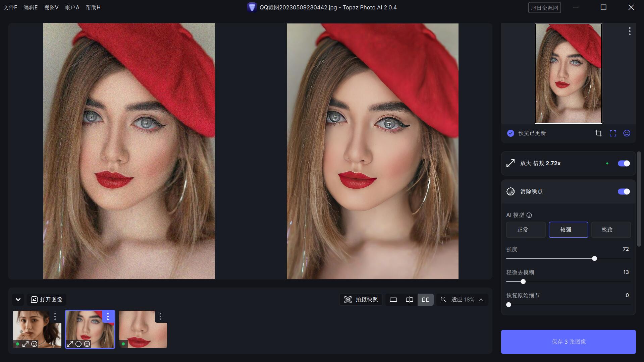Screen dimensions: 644x362
Task: Open first thumbnail's three-dot menu
Action: 55,316
